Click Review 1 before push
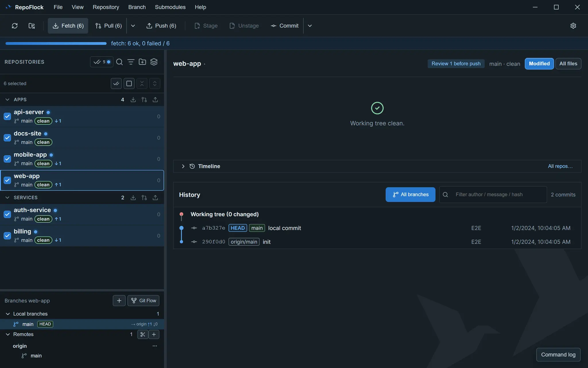This screenshot has height=368, width=588. click(456, 64)
